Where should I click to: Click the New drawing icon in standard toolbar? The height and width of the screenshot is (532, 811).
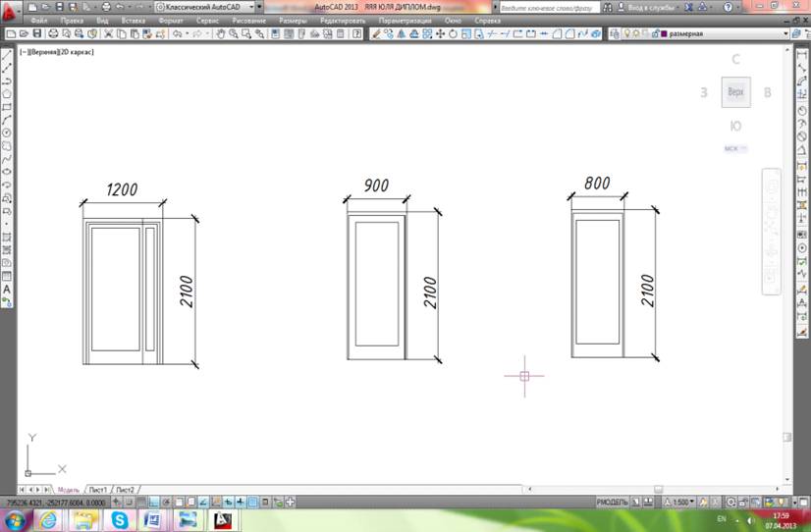11,33
